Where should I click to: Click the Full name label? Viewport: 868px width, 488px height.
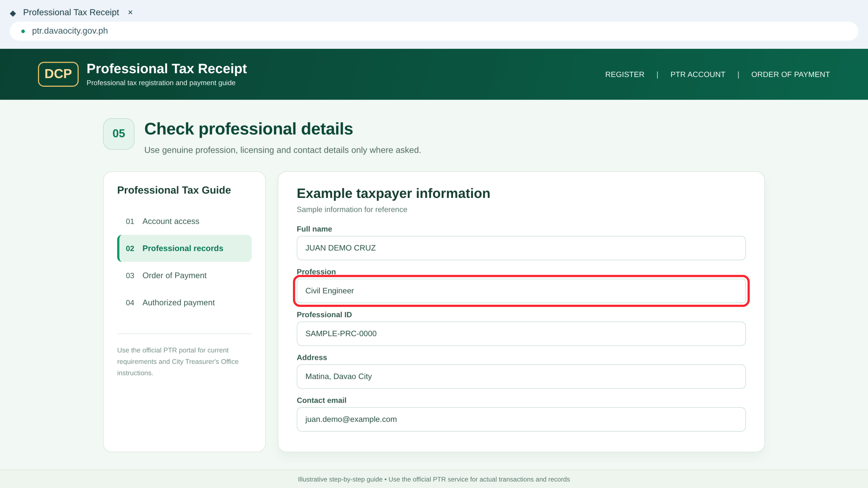(x=314, y=229)
